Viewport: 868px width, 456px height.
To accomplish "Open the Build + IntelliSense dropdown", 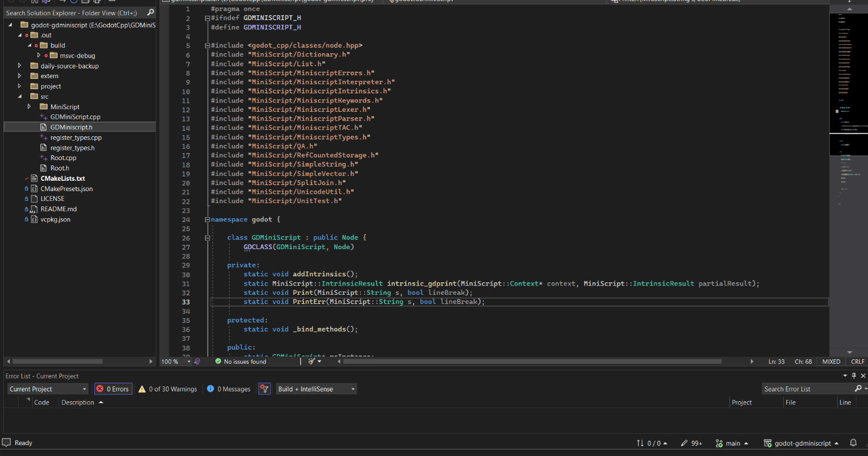I will coord(316,389).
